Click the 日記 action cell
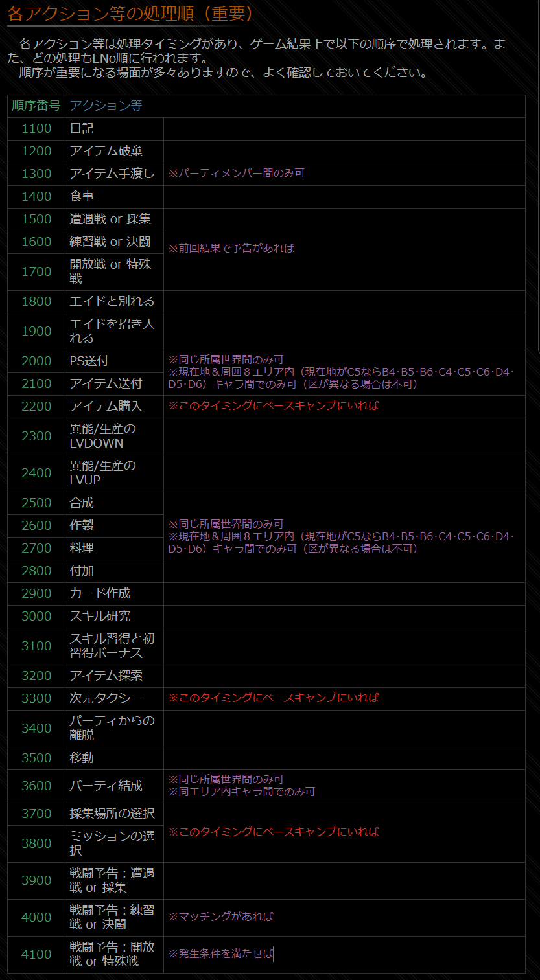The image size is (540, 980). point(114,129)
